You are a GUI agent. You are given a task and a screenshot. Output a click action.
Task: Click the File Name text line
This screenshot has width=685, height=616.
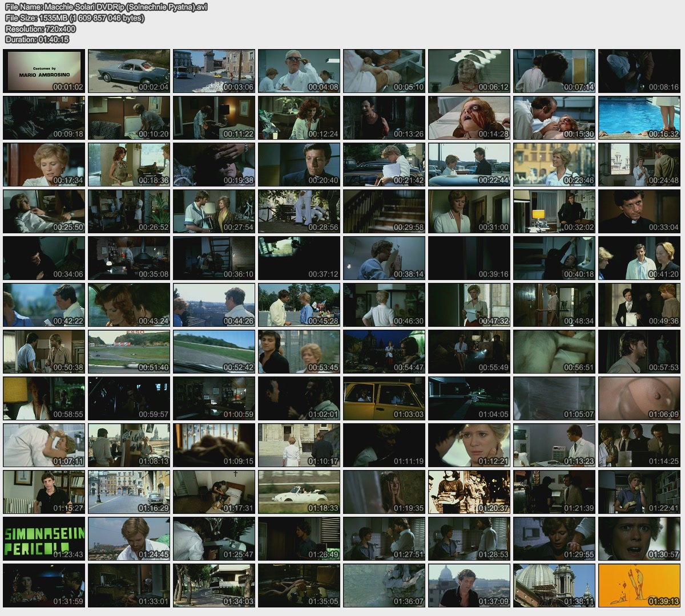[106, 7]
